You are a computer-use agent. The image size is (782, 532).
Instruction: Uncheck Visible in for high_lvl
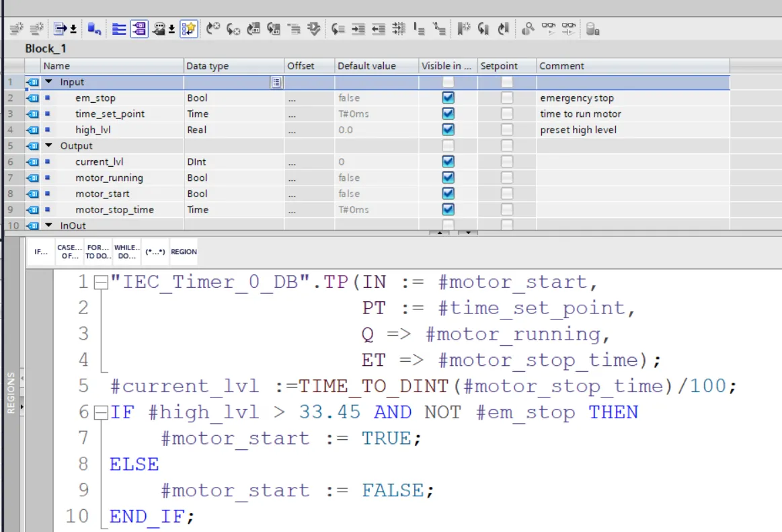(x=448, y=130)
